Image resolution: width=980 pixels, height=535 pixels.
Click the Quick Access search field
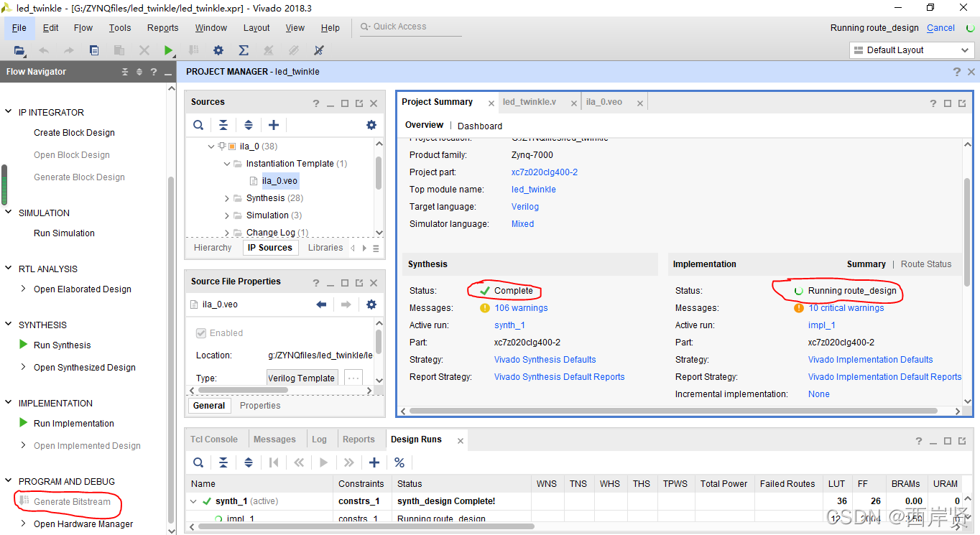411,27
